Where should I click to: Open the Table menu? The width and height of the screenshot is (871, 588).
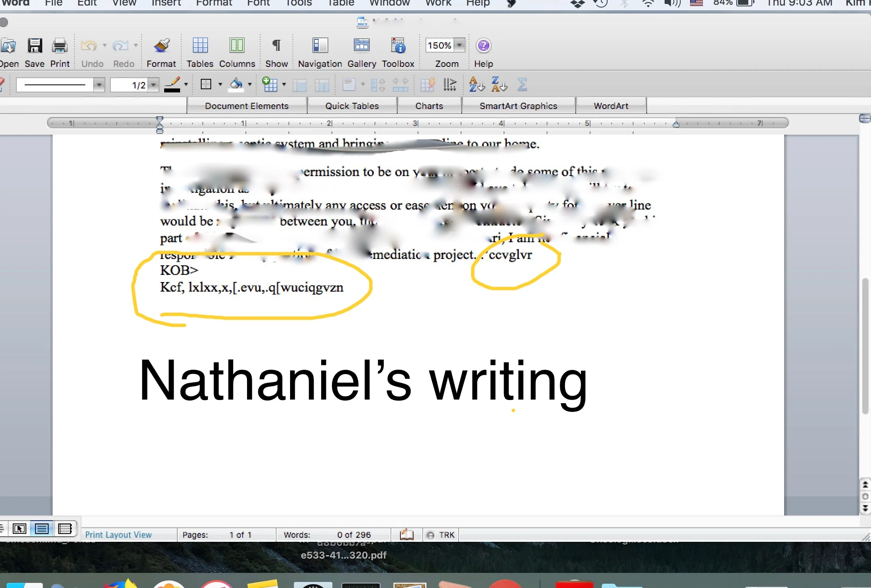coord(341,3)
